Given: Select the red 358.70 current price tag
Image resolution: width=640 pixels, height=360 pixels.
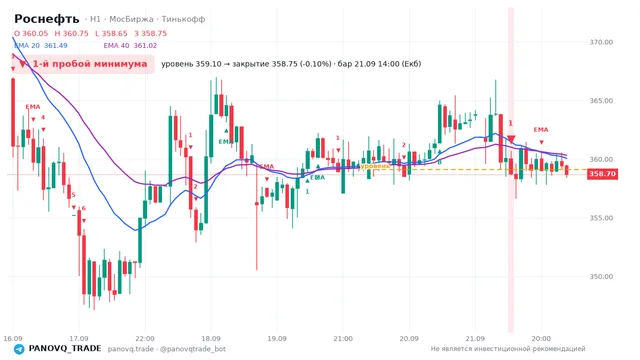Looking at the screenshot, I should [602, 174].
